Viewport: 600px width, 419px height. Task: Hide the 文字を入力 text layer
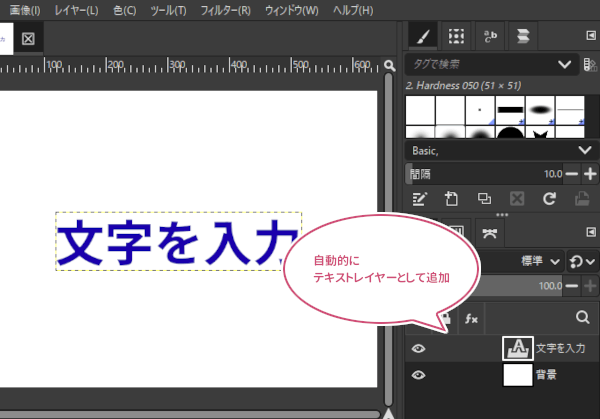[x=418, y=349]
